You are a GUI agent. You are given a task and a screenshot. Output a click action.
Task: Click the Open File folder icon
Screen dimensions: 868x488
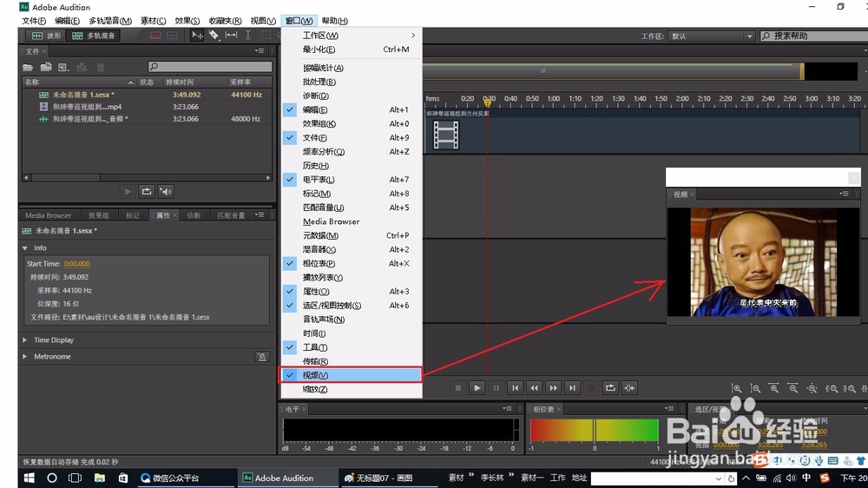28,67
